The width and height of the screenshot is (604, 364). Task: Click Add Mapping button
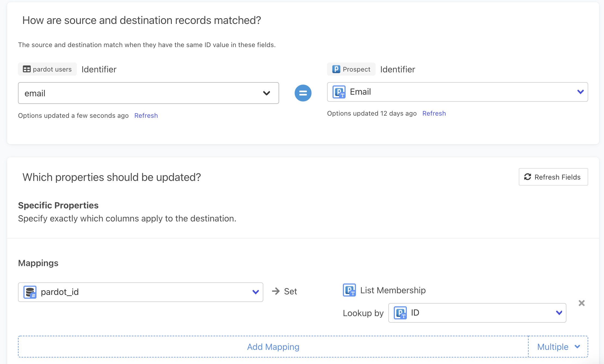(x=273, y=347)
